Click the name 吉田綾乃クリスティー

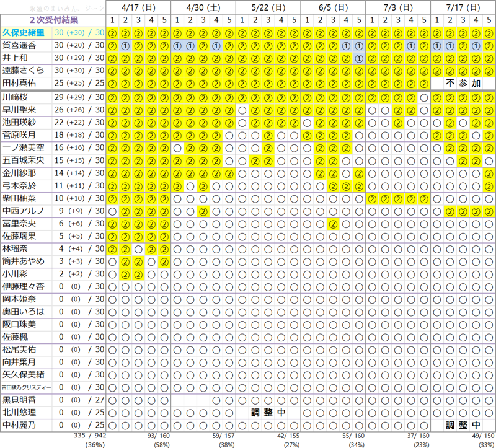tap(27, 387)
